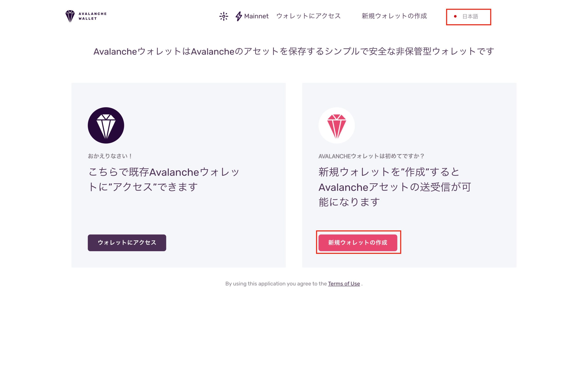The height and width of the screenshot is (367, 588).
Task: Click the main Avalancheウォレットは headline at top
Action: coord(294,51)
